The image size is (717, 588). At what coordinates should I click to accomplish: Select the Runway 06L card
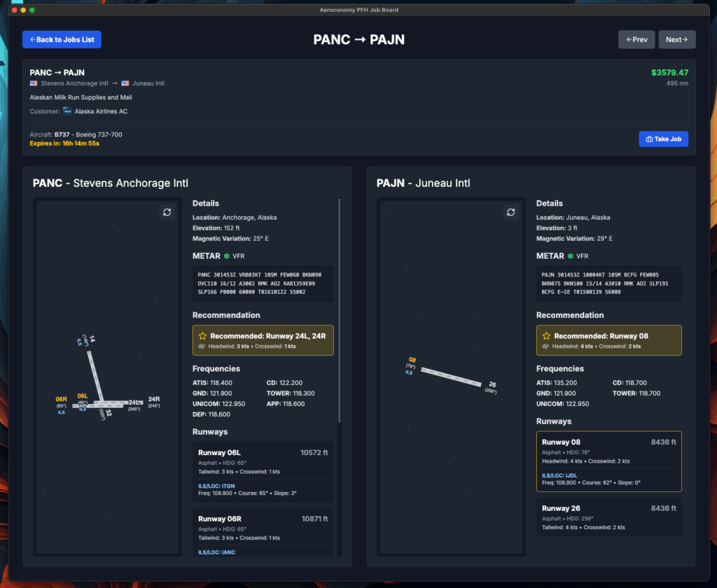(263, 472)
